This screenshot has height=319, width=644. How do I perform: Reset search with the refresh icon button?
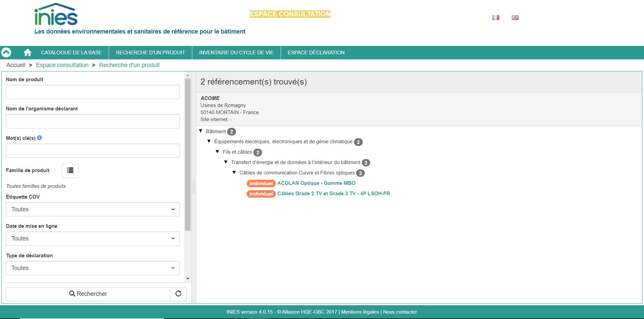178,294
